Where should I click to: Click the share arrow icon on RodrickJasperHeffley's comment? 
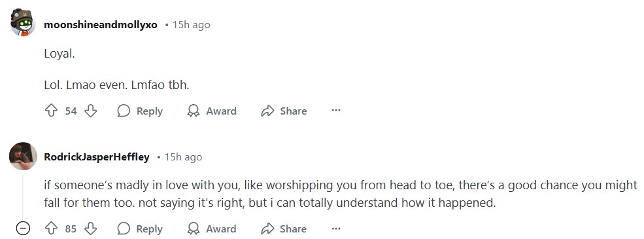click(x=267, y=229)
